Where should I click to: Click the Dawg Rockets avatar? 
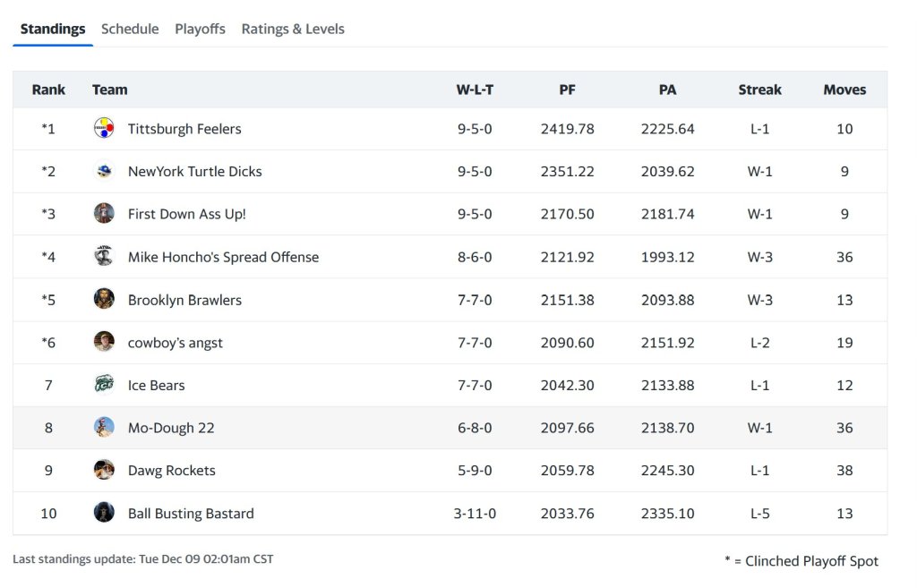[x=104, y=470]
